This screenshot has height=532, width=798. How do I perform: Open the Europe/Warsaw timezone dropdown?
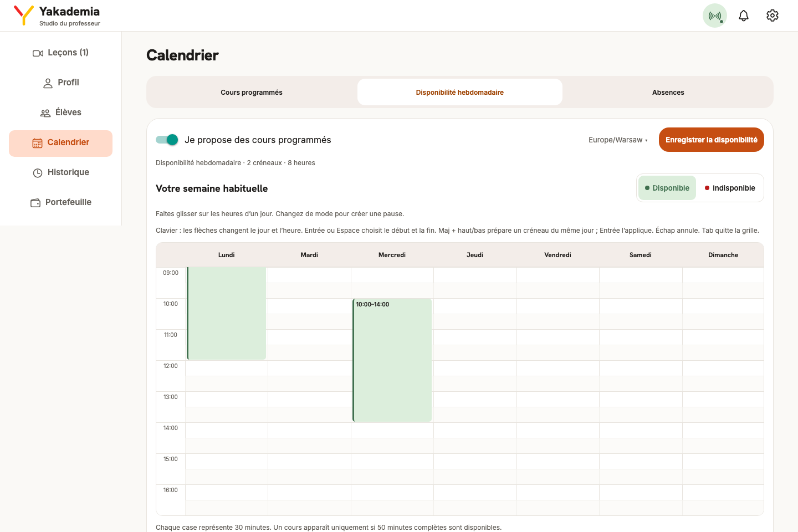pyautogui.click(x=618, y=140)
